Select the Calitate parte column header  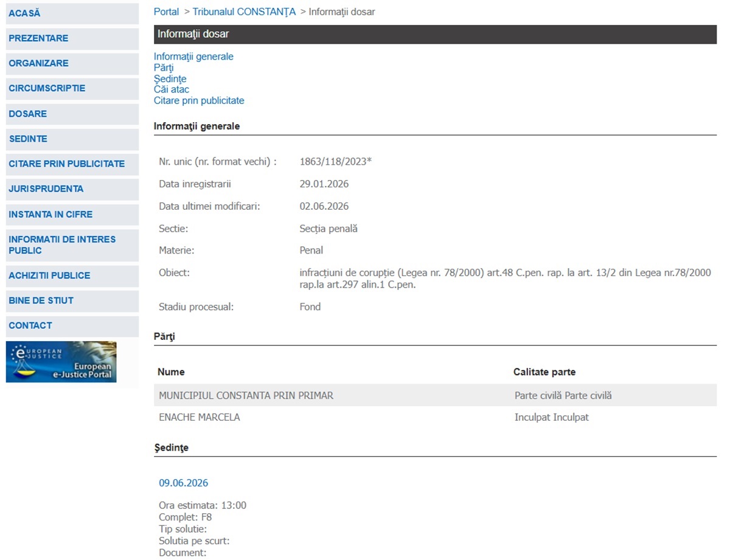click(x=544, y=372)
